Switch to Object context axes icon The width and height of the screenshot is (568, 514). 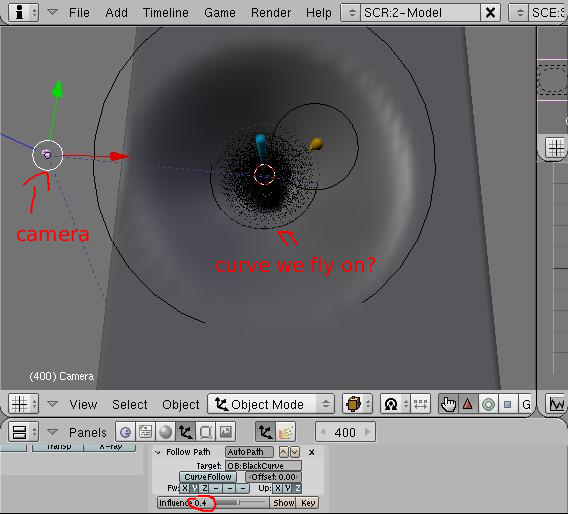(185, 432)
